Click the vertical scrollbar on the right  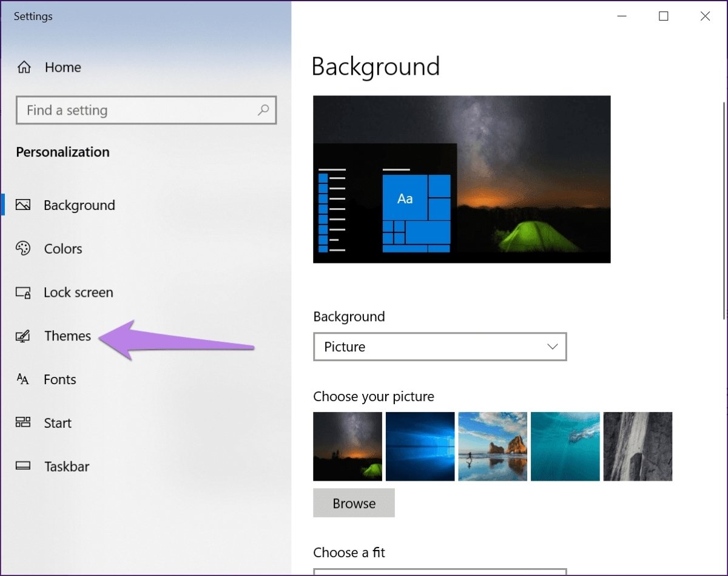(x=723, y=209)
